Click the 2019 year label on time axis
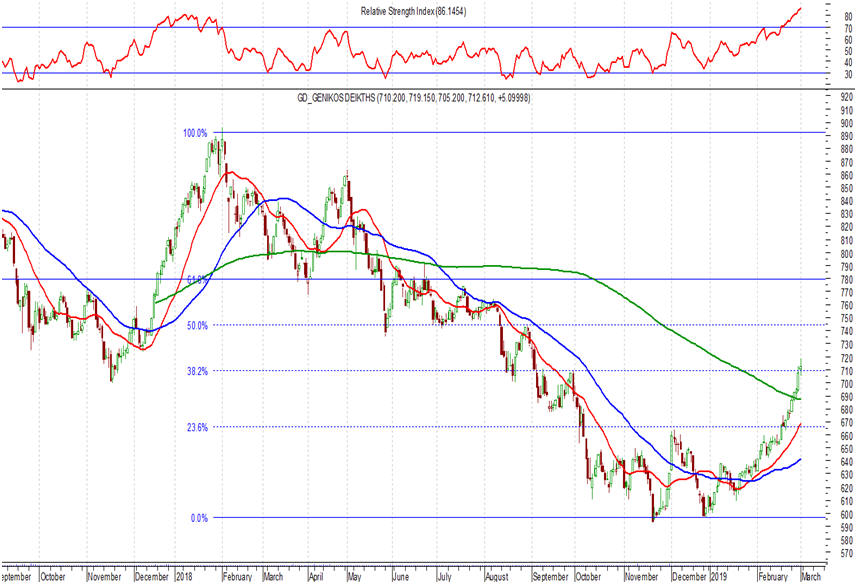This screenshot has width=857, height=584. [x=718, y=576]
